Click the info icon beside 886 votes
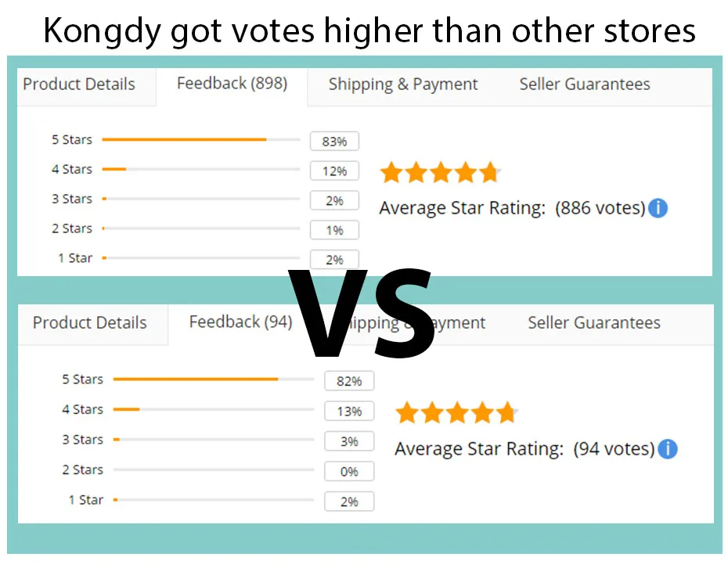The height and width of the screenshot is (568, 728). pos(658,208)
